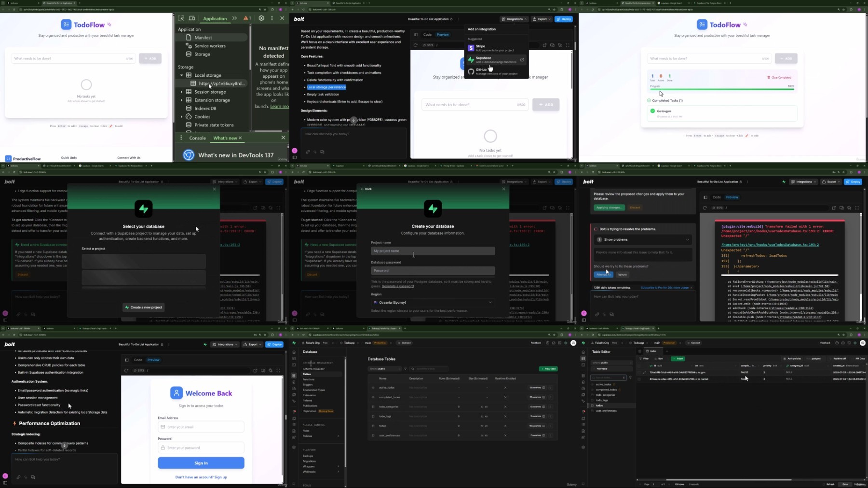Screen dimensions: 868x488
Task: Close the What's new tab in DevTools drawer
Action: coord(240,138)
